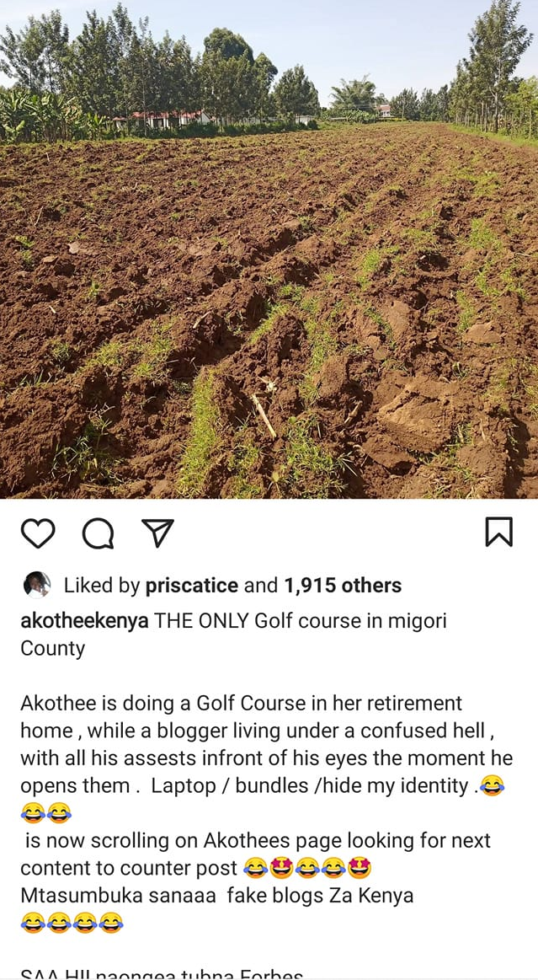Click the 'is now scrolling on Akothees page' line
The height and width of the screenshot is (980, 538).
pyautogui.click(x=258, y=841)
